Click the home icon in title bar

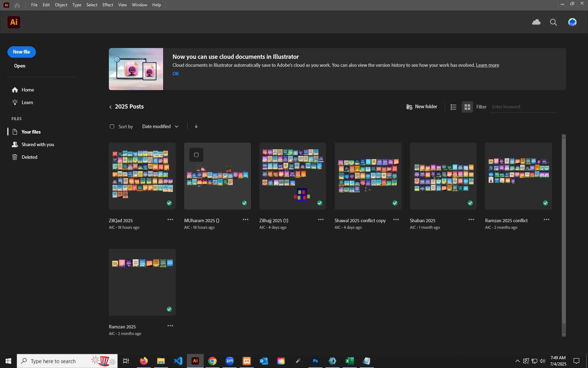pyautogui.click(x=17, y=5)
